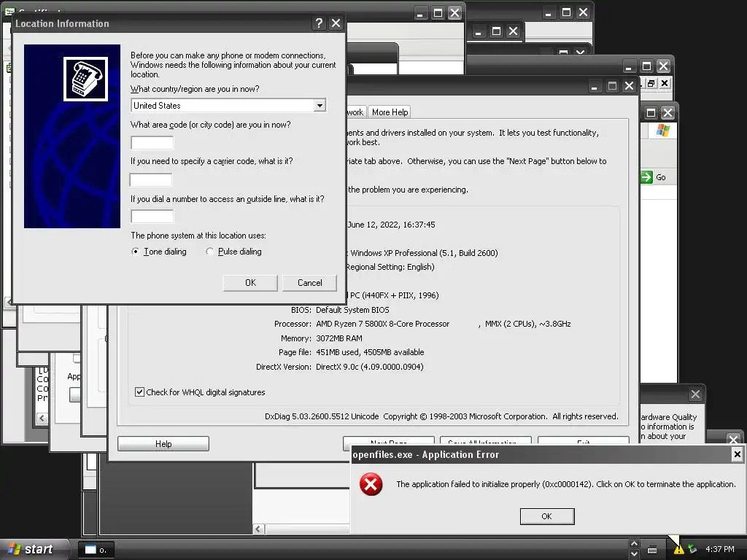This screenshot has width=747, height=560.
Task: Close the DxDiag window
Action: (629, 86)
